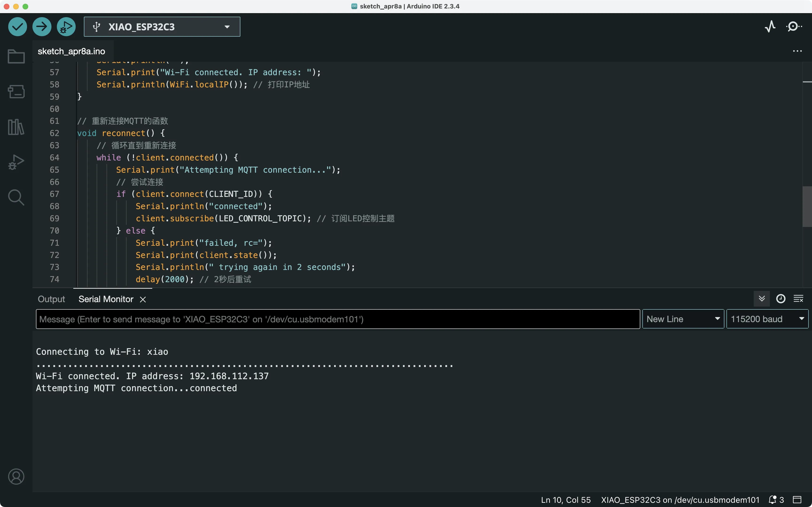Clear Serial Monitor output

tap(799, 299)
